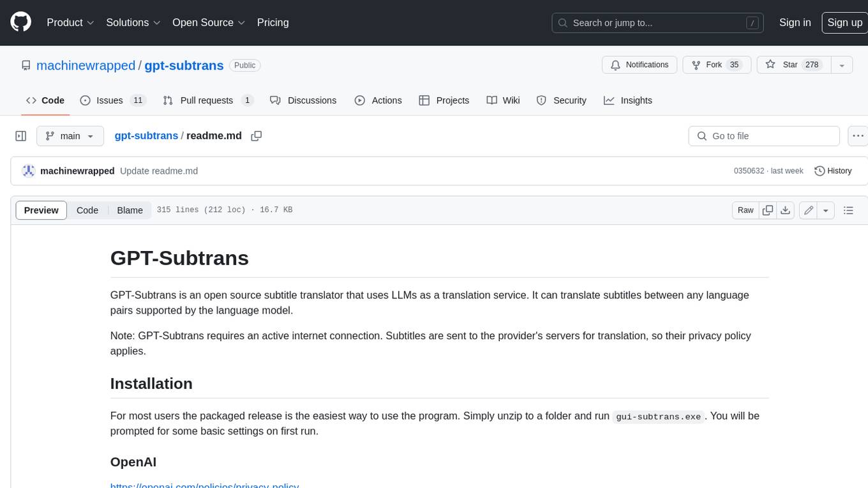Copy raw file contents icon
Screen dimensions: 868x488
click(x=768, y=210)
